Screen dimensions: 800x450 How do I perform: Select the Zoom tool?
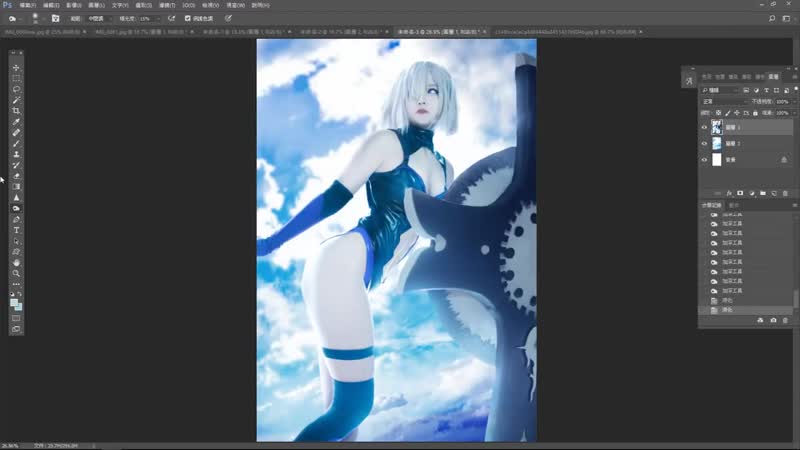[16, 273]
